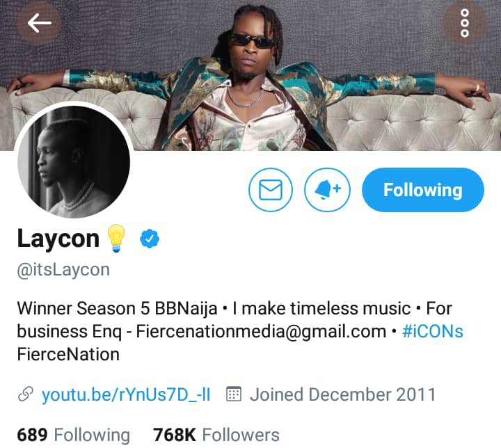Select the @itsLaycon handle
The height and width of the screenshot is (448, 501).
[x=63, y=270]
